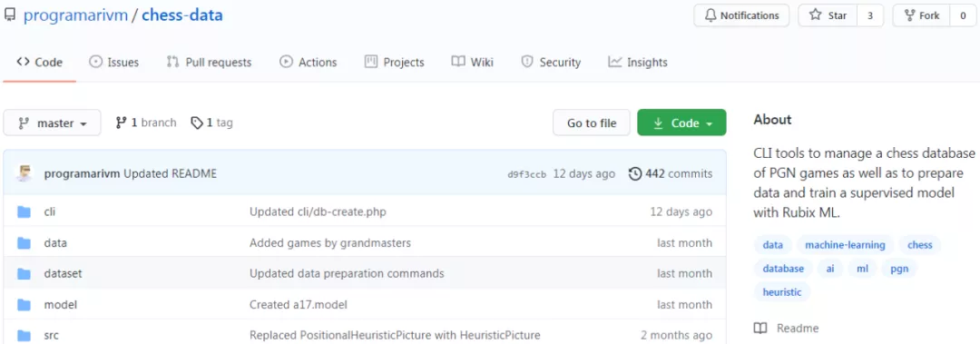Image resolution: width=980 pixels, height=344 pixels.
Task: Open the Insights tab
Action: pyautogui.click(x=638, y=62)
